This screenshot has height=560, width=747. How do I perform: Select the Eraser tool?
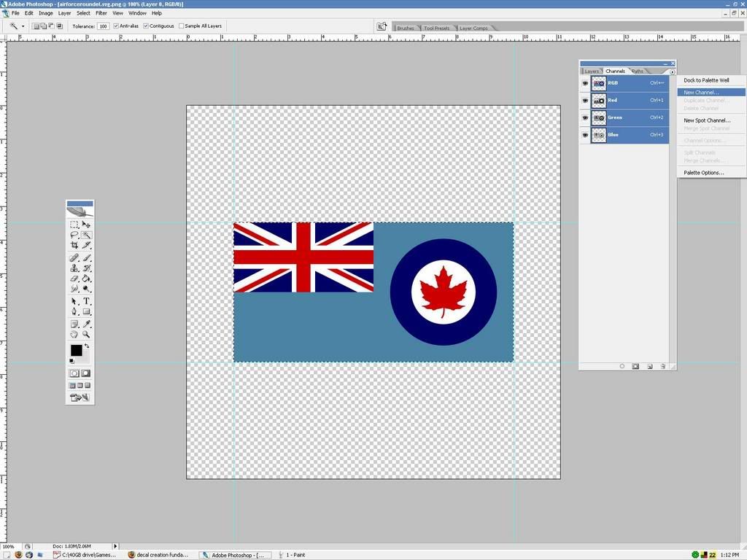[74, 279]
